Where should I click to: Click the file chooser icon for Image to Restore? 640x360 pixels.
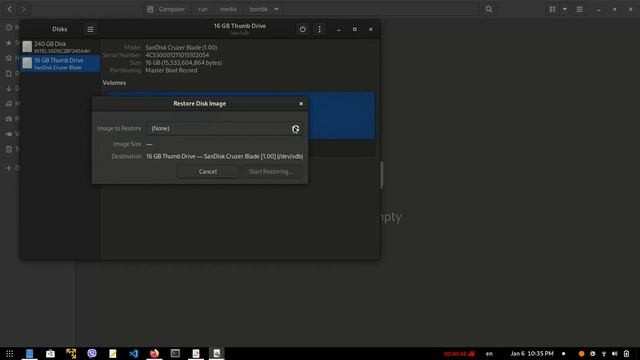coord(296,129)
